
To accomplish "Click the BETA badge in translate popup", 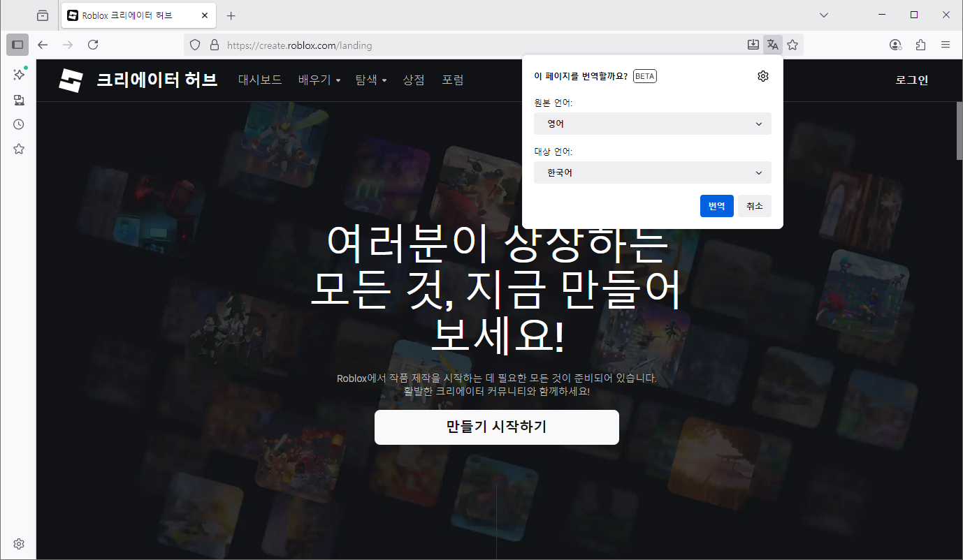I will coord(645,76).
